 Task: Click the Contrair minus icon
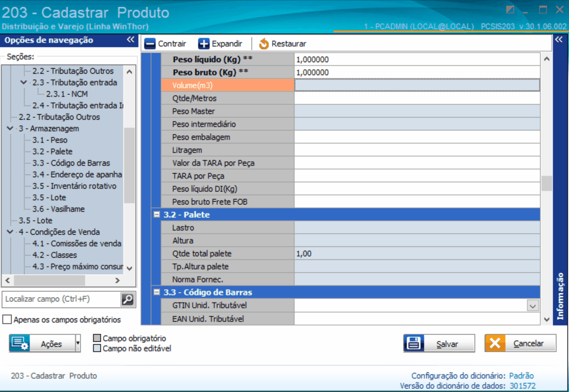[150, 44]
